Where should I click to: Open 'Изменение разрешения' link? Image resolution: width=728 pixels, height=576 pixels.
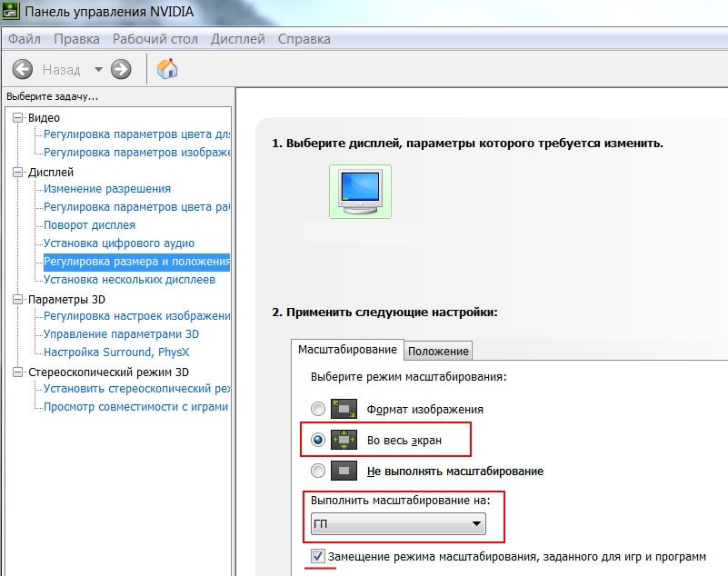(x=107, y=189)
